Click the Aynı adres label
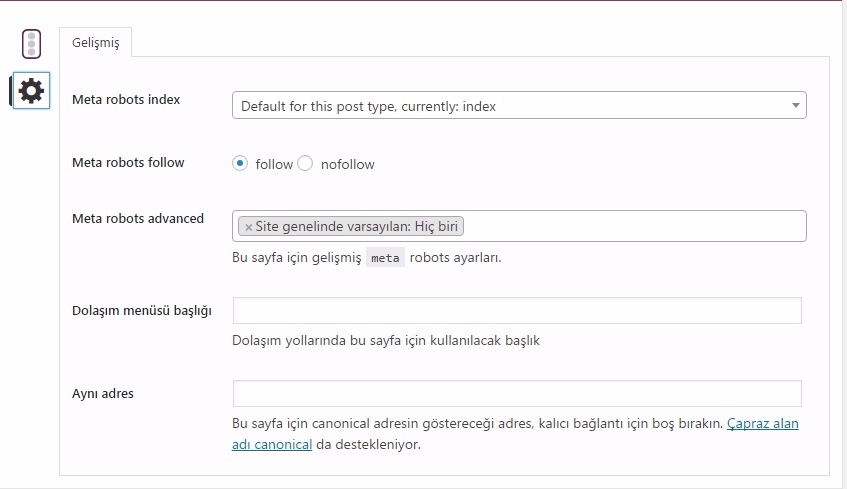 pyautogui.click(x=103, y=393)
